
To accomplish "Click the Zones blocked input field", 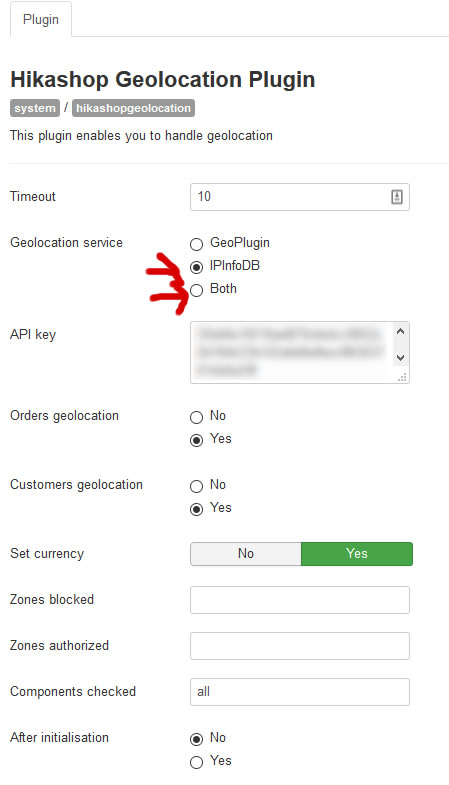I will click(x=300, y=600).
